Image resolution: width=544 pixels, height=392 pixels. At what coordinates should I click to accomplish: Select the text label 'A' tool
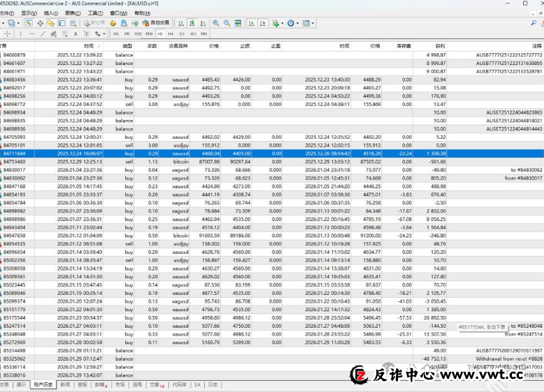pyautogui.click(x=75, y=33)
